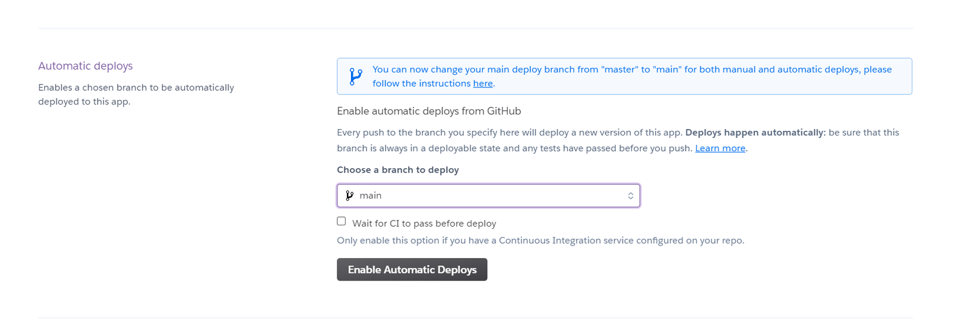Open the "here" instructions link
Viewport: 980px width, 330px height.
point(483,84)
